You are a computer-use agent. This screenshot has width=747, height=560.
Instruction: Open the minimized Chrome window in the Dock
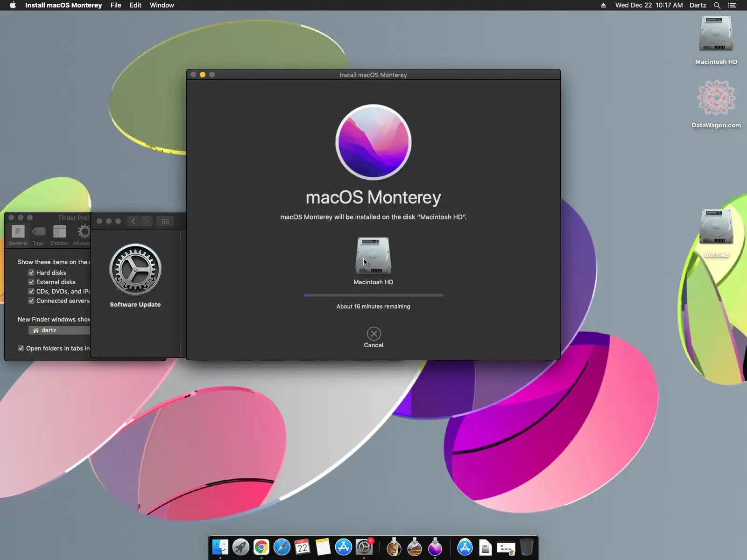pos(506,548)
